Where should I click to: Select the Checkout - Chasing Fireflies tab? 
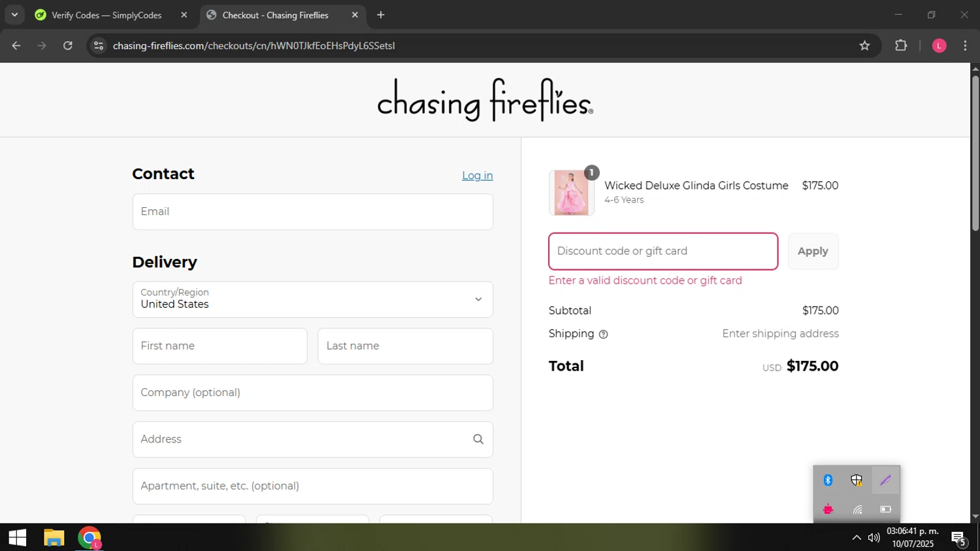(x=282, y=15)
